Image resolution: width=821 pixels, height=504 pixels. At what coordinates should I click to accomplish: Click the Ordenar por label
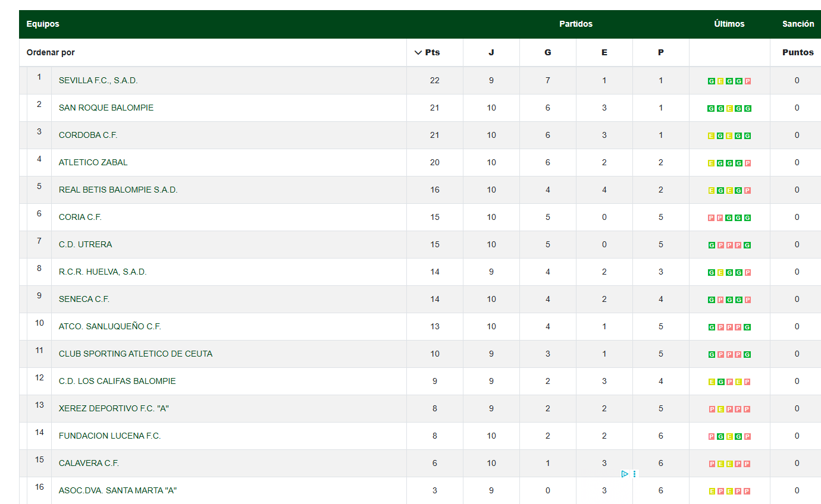[x=51, y=52]
